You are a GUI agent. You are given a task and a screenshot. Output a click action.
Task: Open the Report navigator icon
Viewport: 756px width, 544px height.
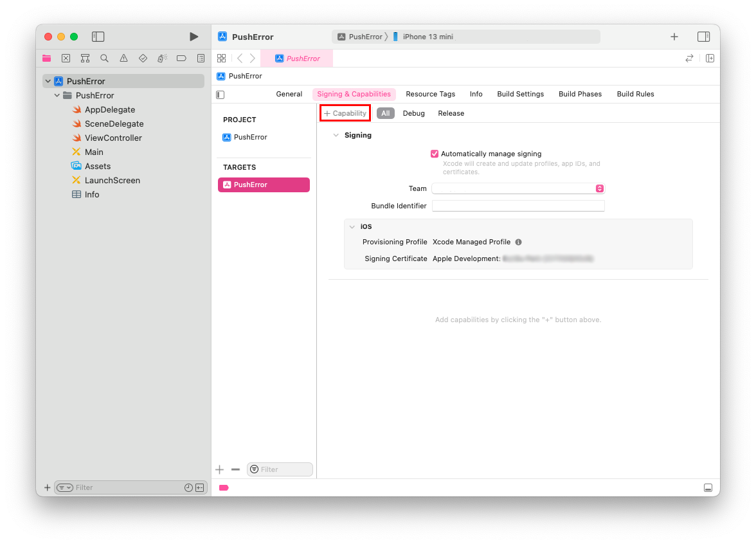coord(201,59)
